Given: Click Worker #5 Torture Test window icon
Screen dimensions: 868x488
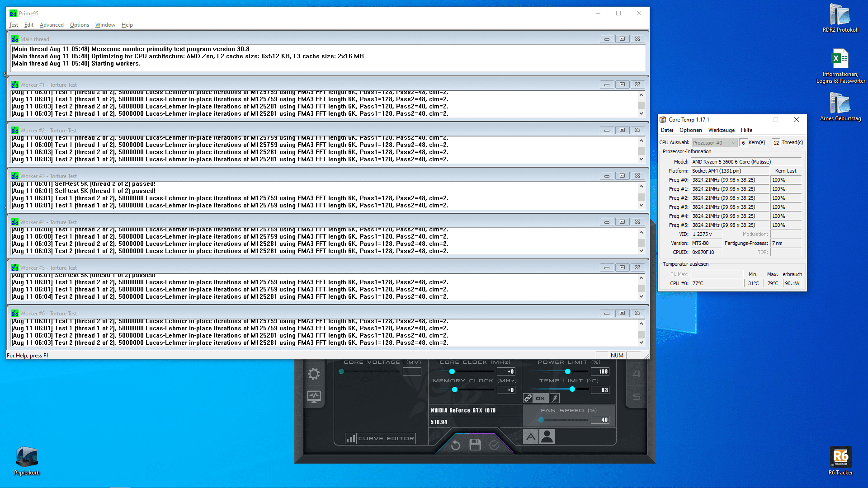Looking at the screenshot, I should click(x=15, y=267).
